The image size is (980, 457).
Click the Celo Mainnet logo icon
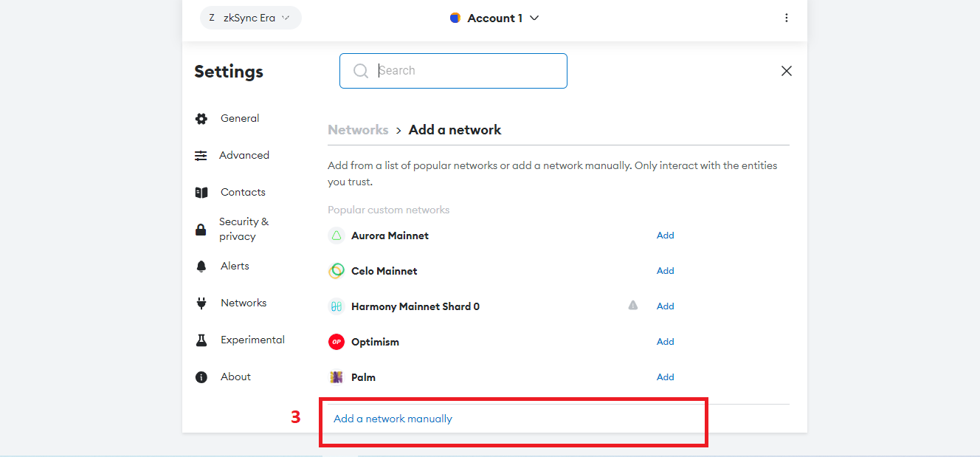[337, 271]
